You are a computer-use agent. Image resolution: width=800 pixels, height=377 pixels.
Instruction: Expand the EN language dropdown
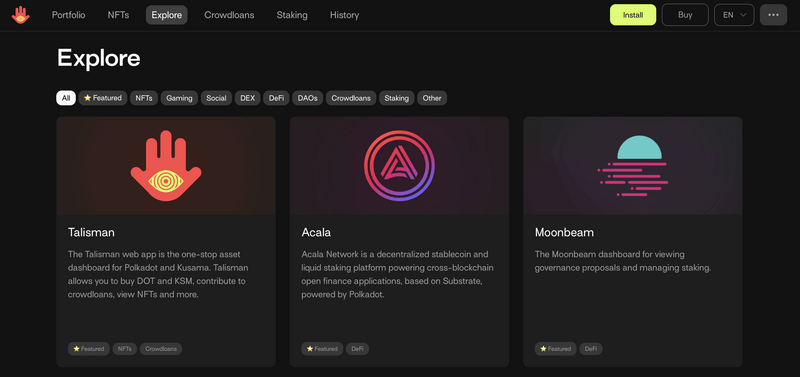(734, 15)
